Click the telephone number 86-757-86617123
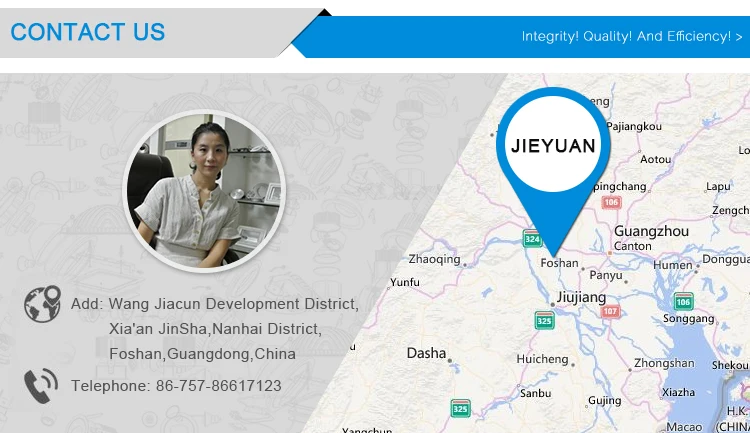This screenshot has height=433, width=750. click(x=219, y=386)
